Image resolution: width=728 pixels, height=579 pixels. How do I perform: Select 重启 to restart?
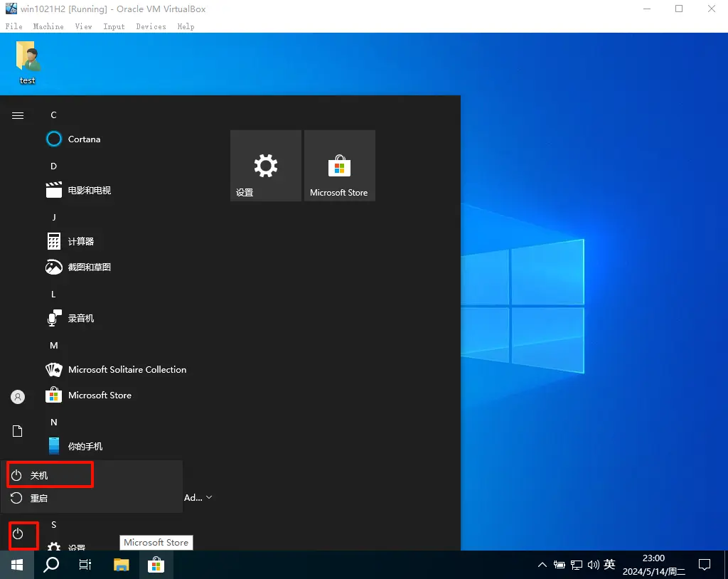pos(92,498)
